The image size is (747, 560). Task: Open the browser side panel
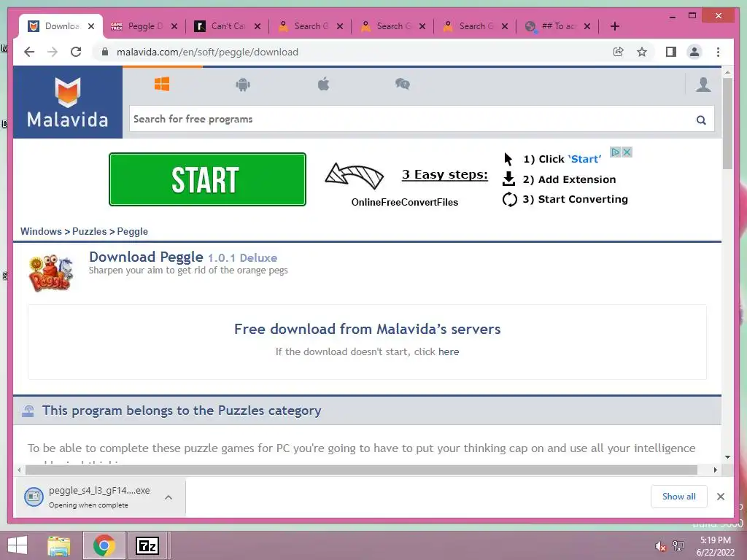[671, 52]
